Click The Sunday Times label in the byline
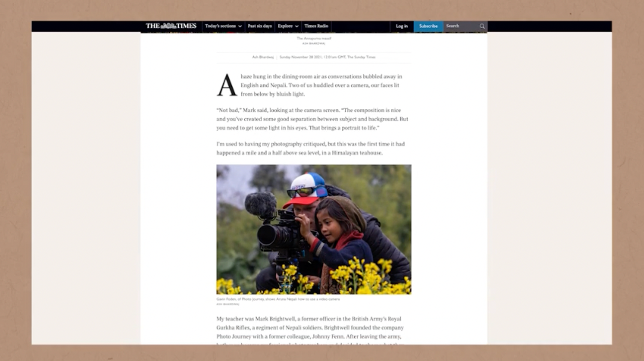 coord(361,57)
